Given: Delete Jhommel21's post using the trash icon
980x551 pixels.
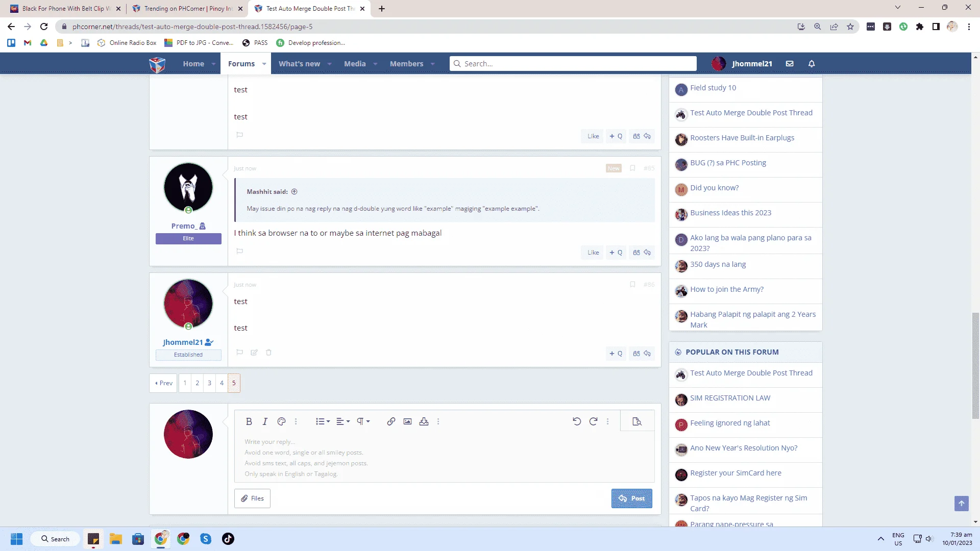Looking at the screenshot, I should tap(268, 353).
